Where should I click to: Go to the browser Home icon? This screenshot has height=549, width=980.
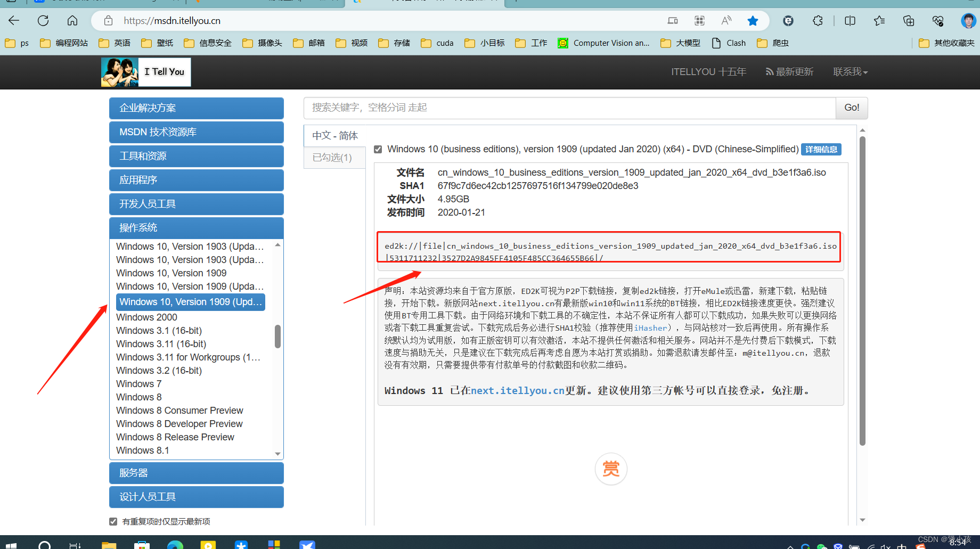(x=72, y=21)
